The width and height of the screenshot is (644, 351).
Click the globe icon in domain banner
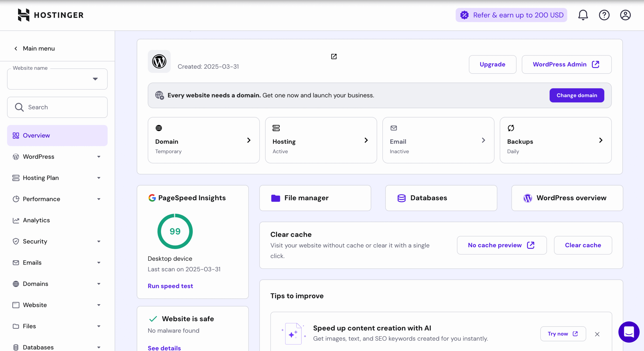[x=159, y=95]
